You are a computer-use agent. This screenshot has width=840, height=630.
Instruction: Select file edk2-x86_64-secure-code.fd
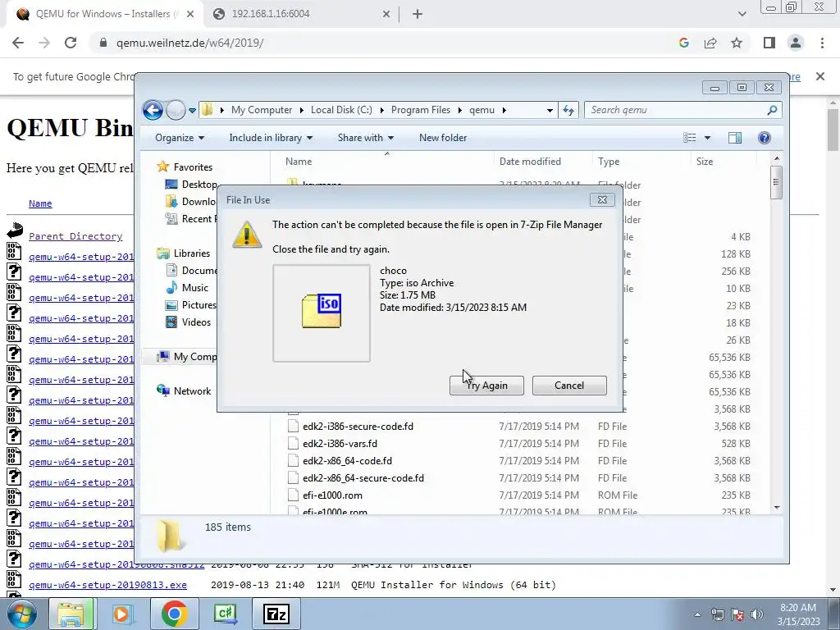(x=363, y=478)
